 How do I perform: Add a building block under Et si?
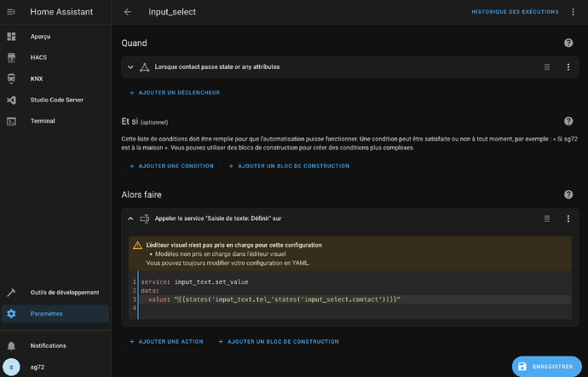[289, 166]
